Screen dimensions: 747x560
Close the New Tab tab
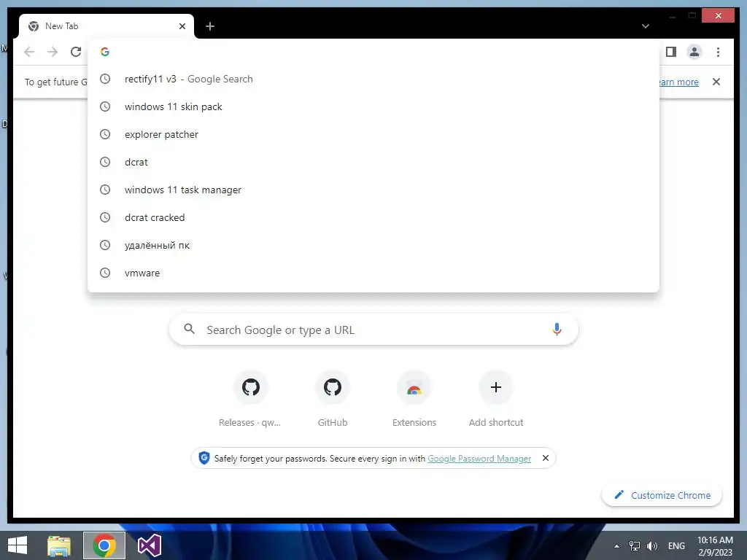click(x=182, y=26)
